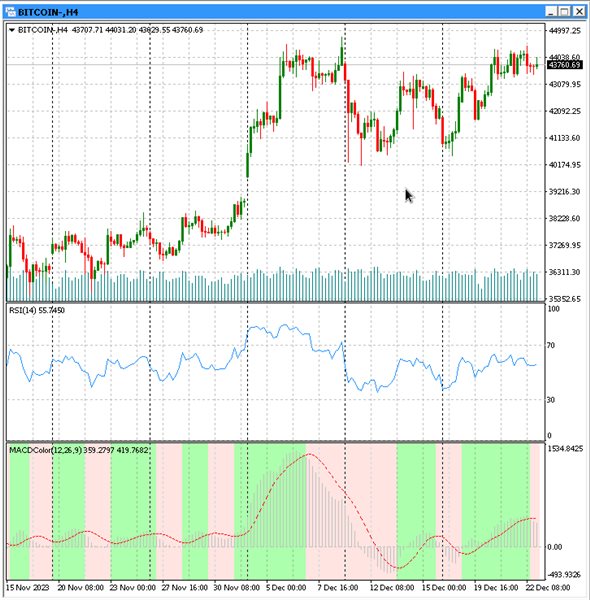This screenshot has width=590, height=600.
Task: Click the 15 Nov 2023 date label
Action: click(x=28, y=587)
